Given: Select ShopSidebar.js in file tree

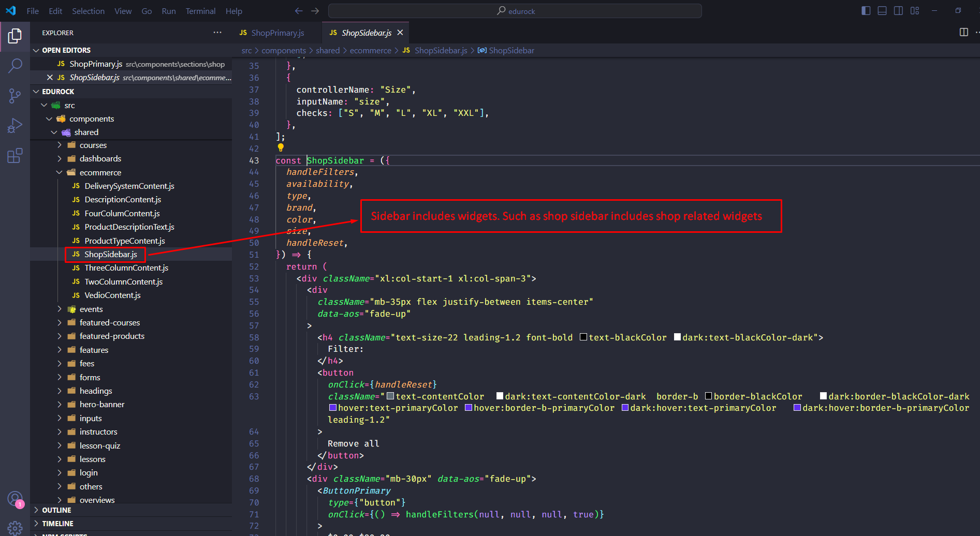Looking at the screenshot, I should pos(111,254).
